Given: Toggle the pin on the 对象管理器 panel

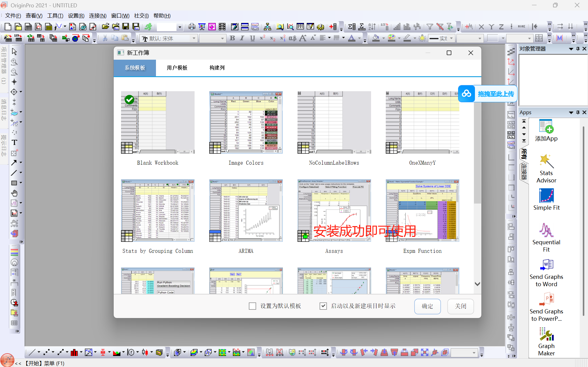Looking at the screenshot, I should coord(578,49).
